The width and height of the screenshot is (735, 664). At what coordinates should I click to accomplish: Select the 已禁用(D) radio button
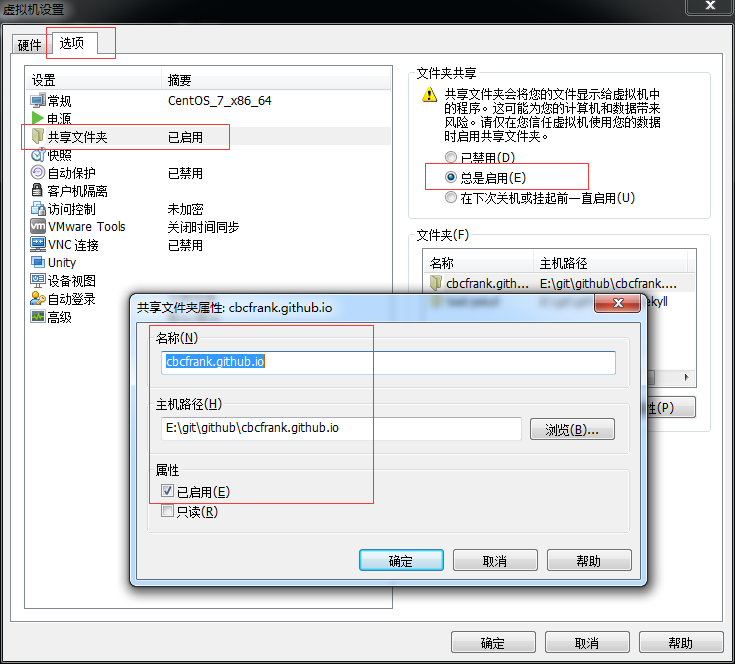click(x=451, y=158)
